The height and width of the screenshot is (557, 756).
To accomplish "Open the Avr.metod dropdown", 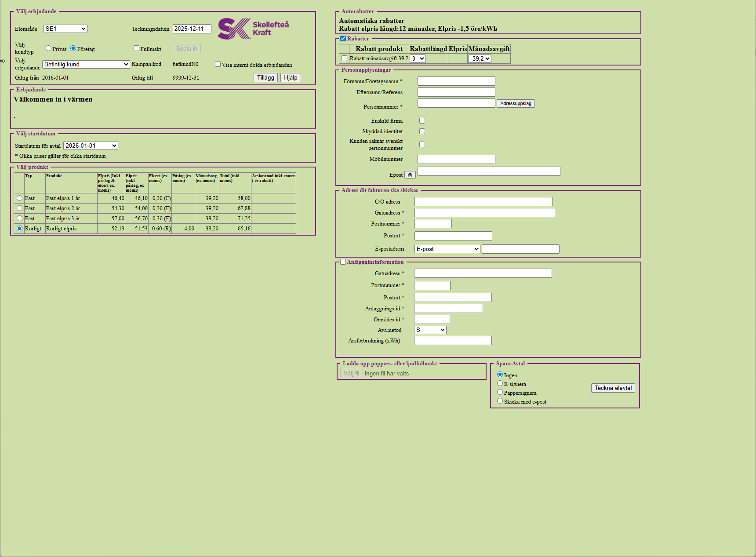I will coord(430,330).
